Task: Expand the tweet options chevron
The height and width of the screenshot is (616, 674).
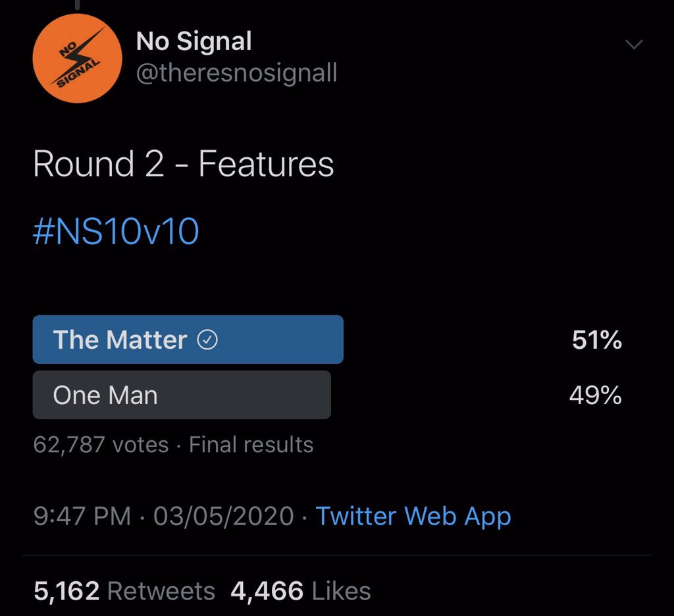Action: click(x=634, y=45)
